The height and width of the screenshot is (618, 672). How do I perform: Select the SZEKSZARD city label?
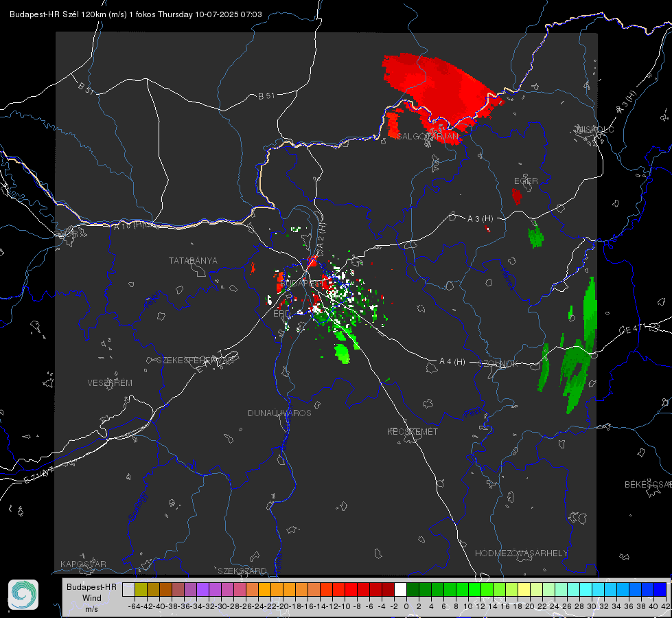pos(242,571)
